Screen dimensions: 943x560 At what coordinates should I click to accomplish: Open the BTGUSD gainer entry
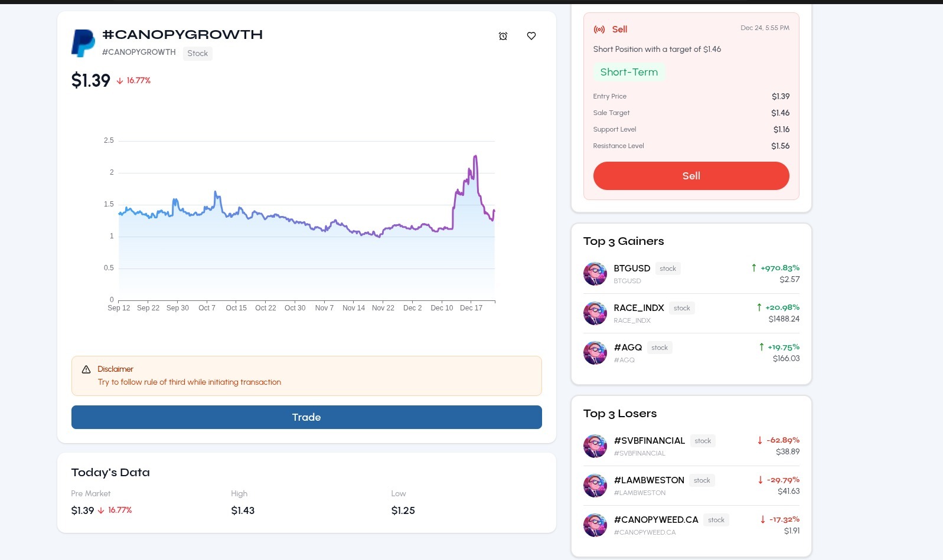click(632, 268)
